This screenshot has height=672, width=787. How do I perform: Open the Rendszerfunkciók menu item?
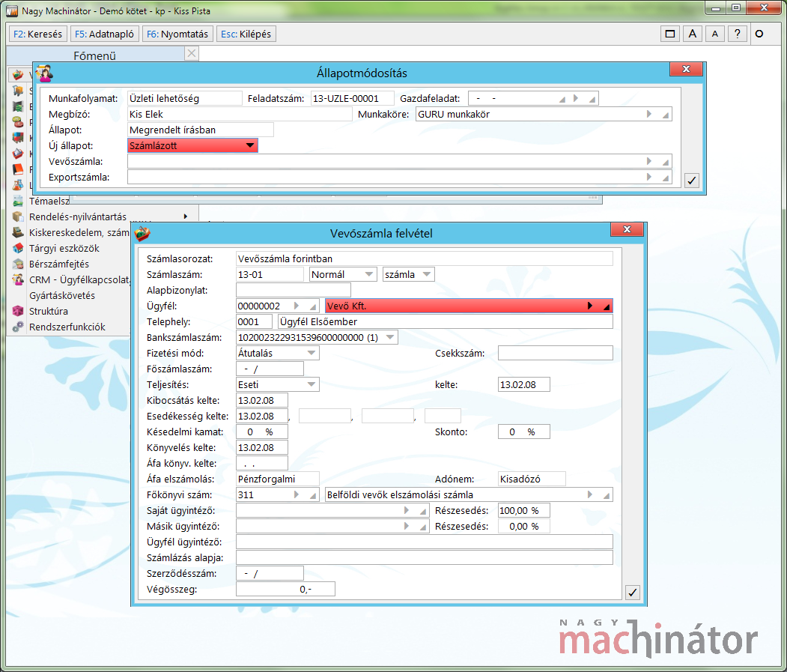67,327
